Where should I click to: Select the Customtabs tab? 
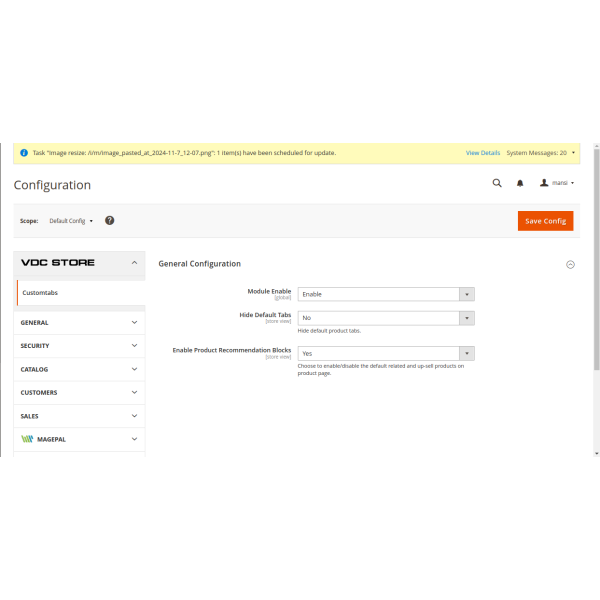coord(40,292)
